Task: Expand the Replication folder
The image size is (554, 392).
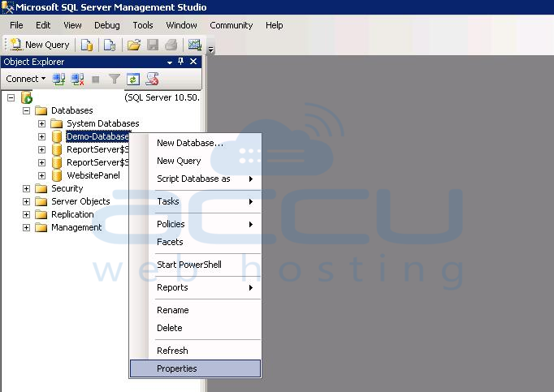Action: click(26, 215)
